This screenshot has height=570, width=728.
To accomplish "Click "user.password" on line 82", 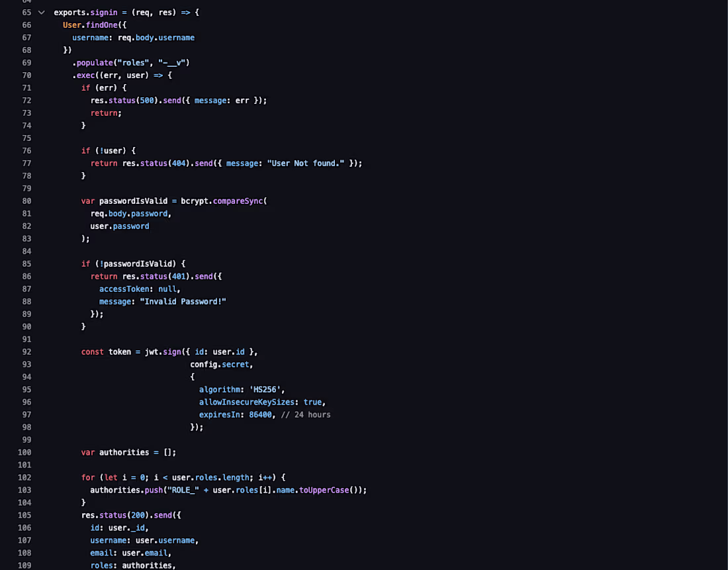I will click(120, 226).
